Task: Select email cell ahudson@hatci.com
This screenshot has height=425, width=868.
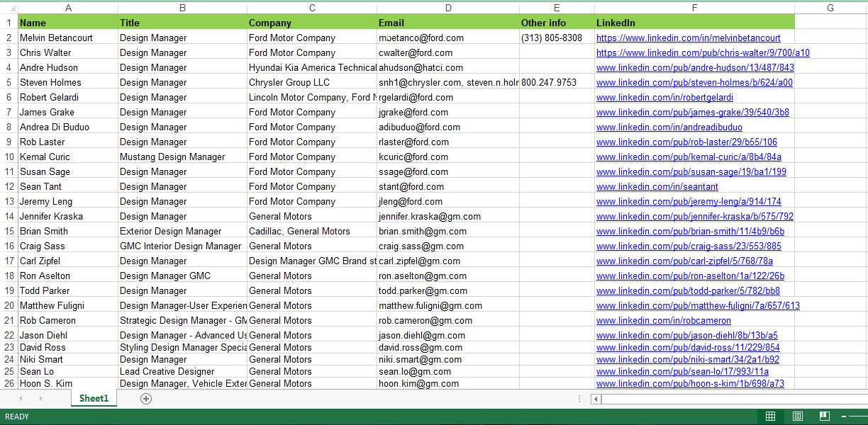Action: click(448, 68)
